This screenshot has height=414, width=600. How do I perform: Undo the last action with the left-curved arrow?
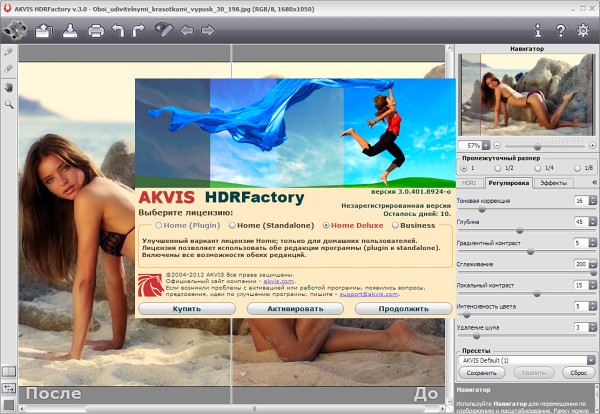point(118,31)
